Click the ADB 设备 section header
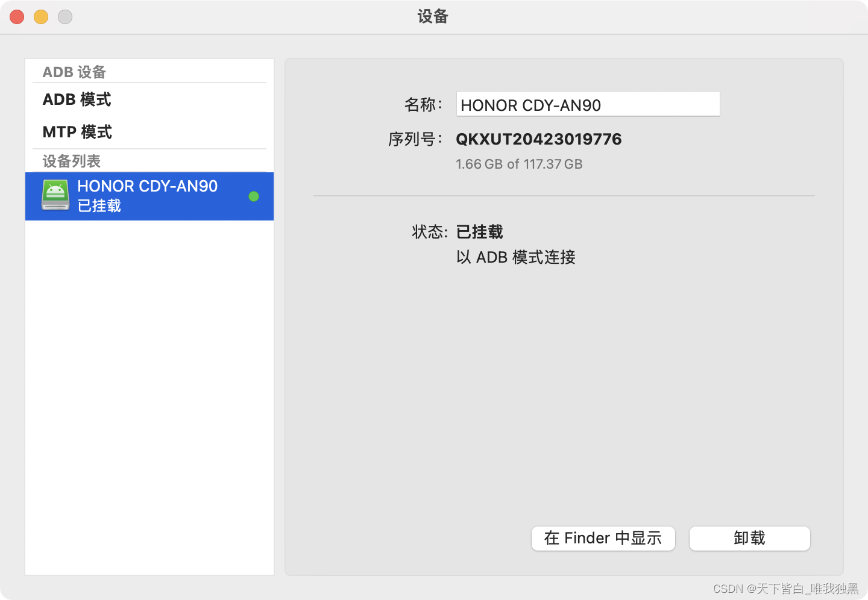The width and height of the screenshot is (868, 600). pyautogui.click(x=74, y=72)
